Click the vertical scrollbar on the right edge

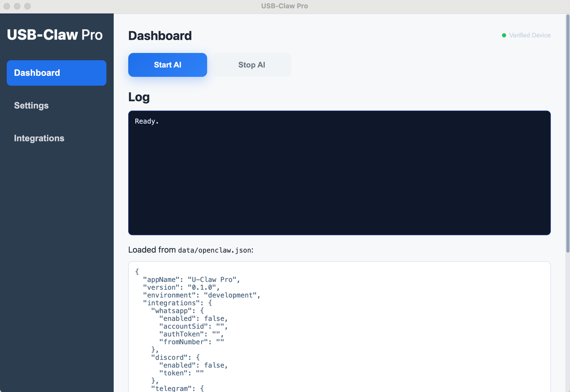pos(568,133)
